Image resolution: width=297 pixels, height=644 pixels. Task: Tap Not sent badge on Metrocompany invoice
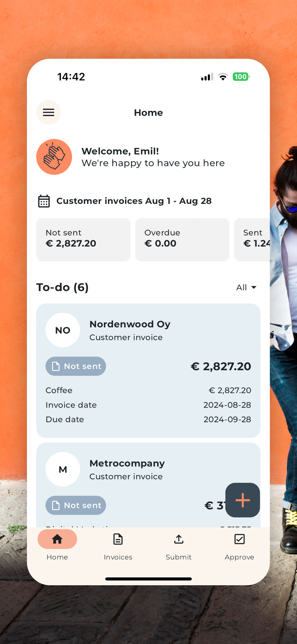pyautogui.click(x=76, y=505)
